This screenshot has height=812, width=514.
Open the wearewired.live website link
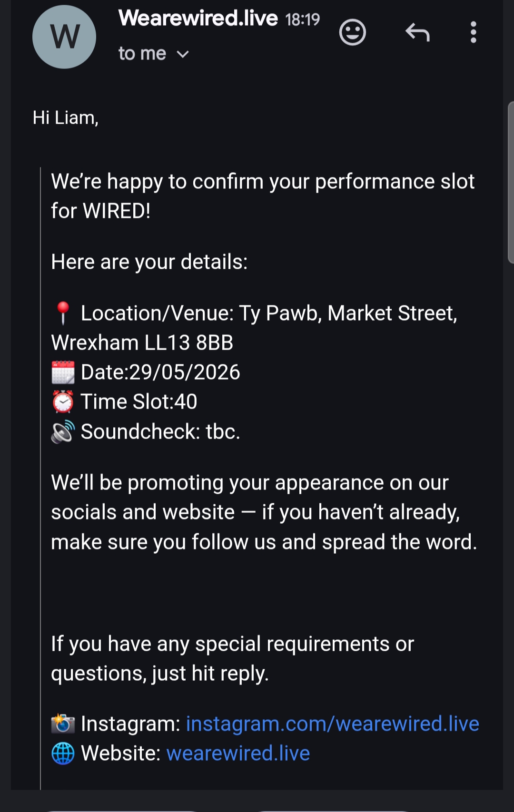tap(238, 753)
